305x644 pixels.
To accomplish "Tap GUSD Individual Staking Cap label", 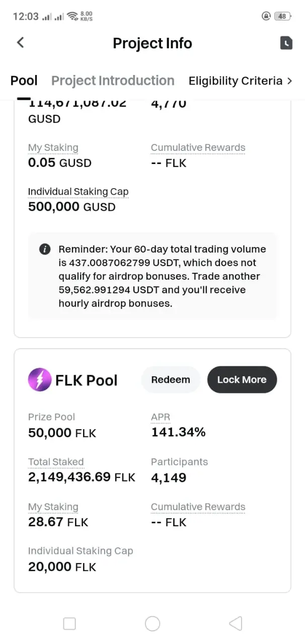I will 78,192.
